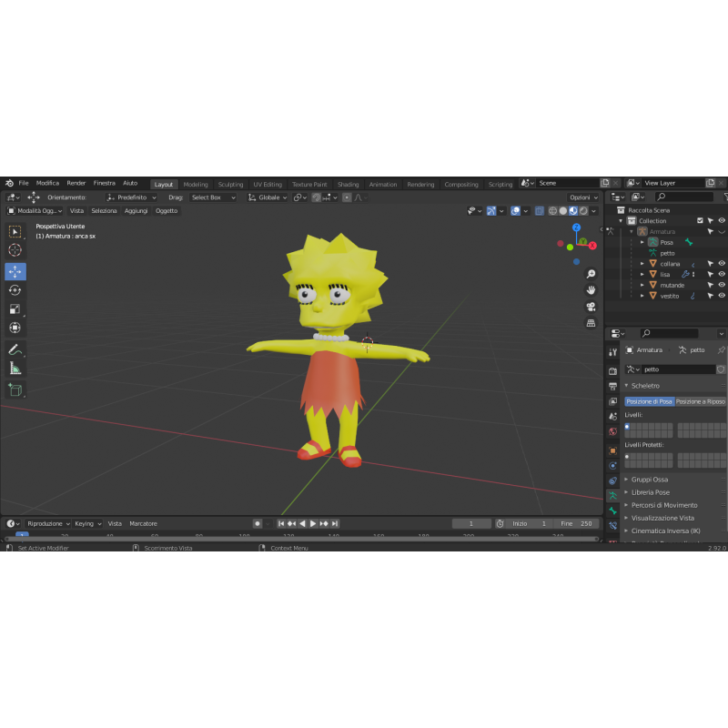The image size is (728, 728).
Task: Select the Transform tool
Action: click(x=15, y=328)
